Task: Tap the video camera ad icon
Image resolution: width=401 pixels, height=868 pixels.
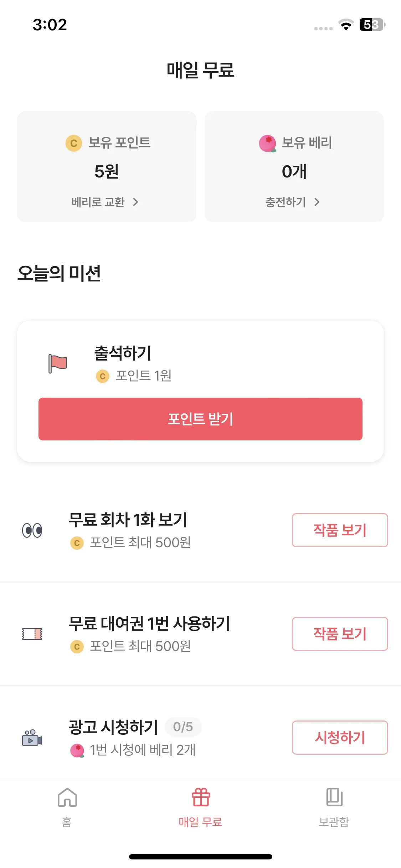Action: point(32,738)
